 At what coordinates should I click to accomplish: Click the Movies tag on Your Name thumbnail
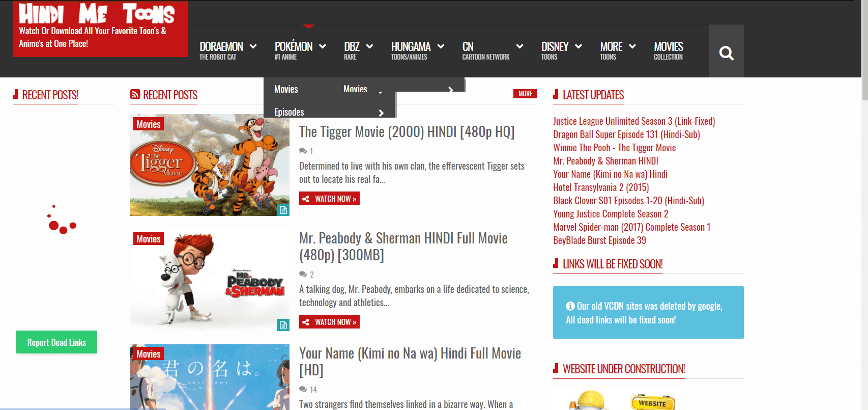[x=148, y=353]
